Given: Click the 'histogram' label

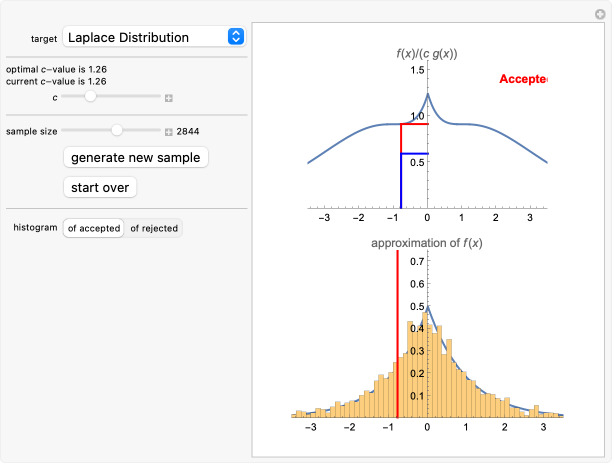Looking at the screenshot, I should coord(35,228).
